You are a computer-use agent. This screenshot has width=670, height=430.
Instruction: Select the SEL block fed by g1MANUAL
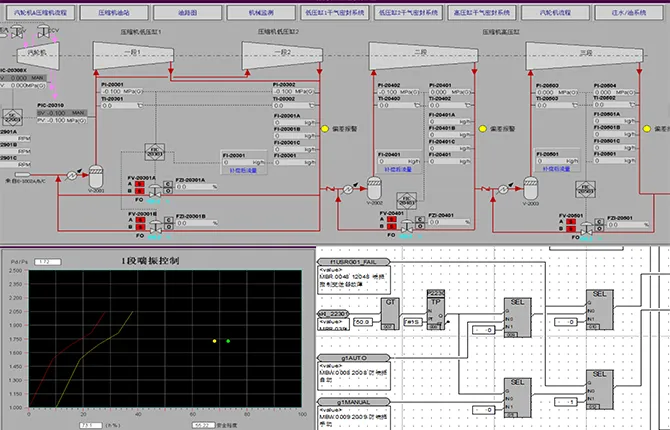517,398
